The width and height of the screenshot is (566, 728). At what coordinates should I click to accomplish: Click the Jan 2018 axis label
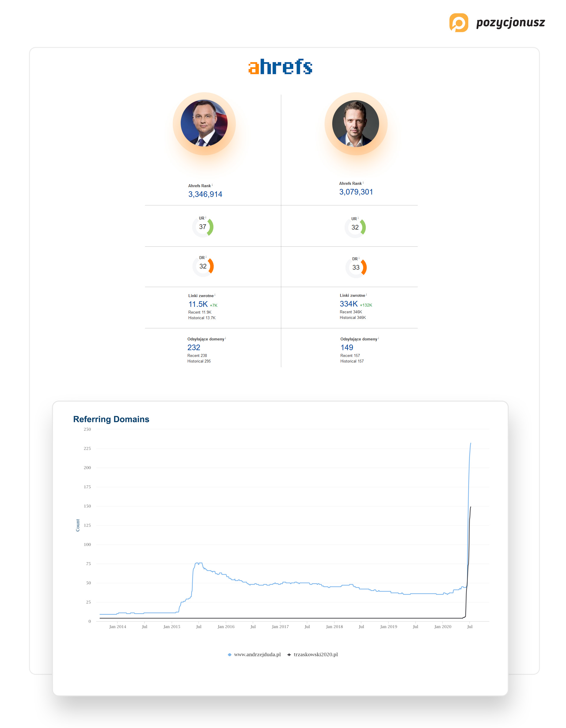point(334,627)
